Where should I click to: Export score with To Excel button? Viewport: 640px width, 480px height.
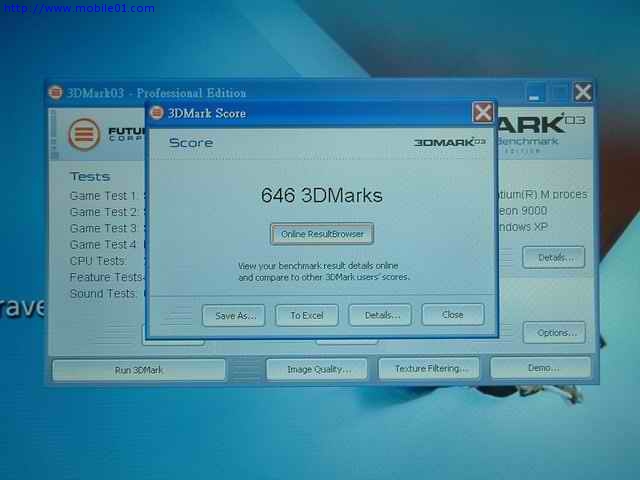307,315
